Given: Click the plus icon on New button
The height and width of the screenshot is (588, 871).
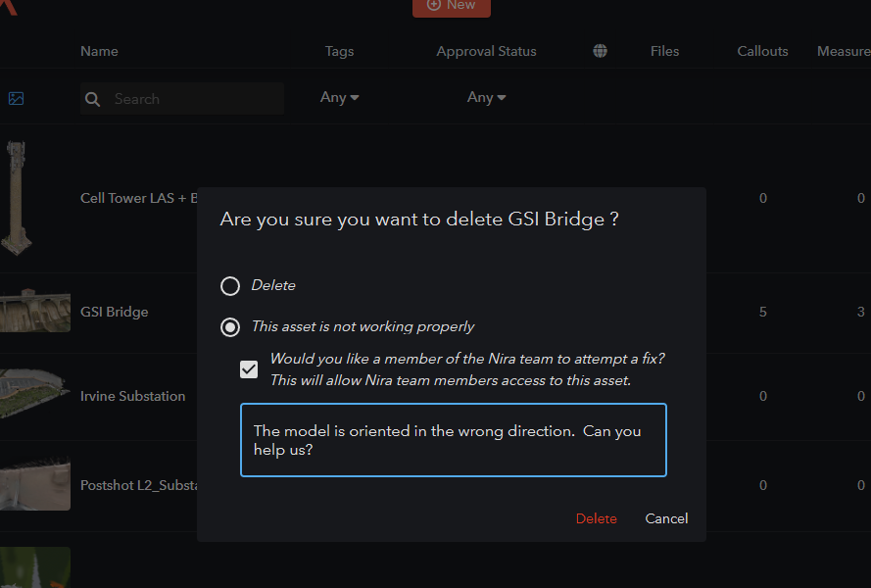Looking at the screenshot, I should [433, 5].
